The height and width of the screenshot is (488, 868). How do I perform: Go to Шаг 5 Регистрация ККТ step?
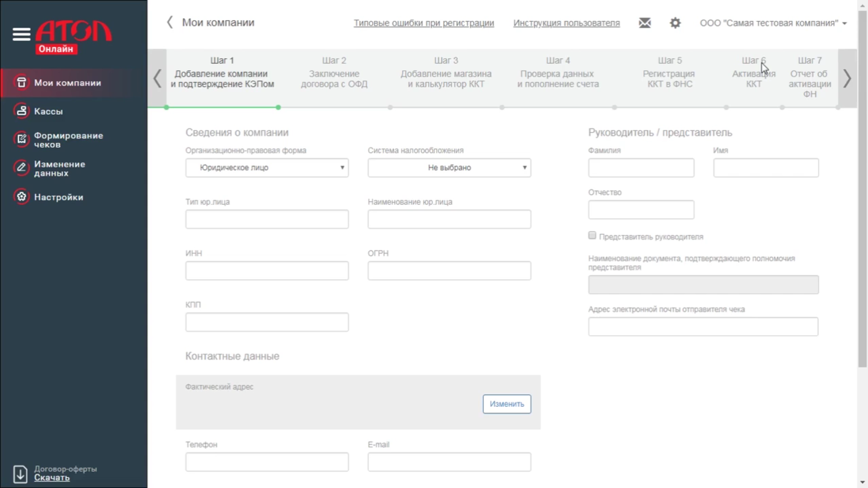click(669, 73)
